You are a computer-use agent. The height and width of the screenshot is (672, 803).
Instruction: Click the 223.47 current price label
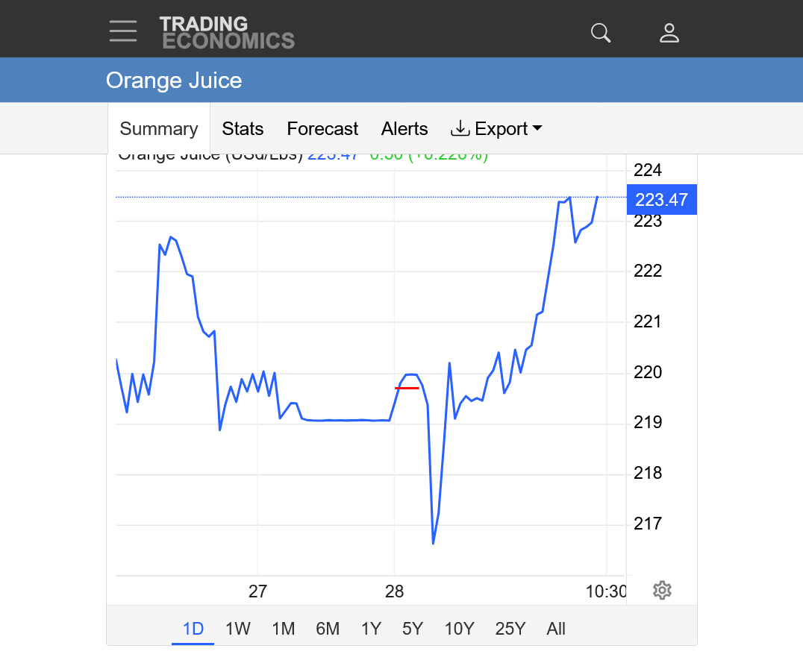(661, 200)
